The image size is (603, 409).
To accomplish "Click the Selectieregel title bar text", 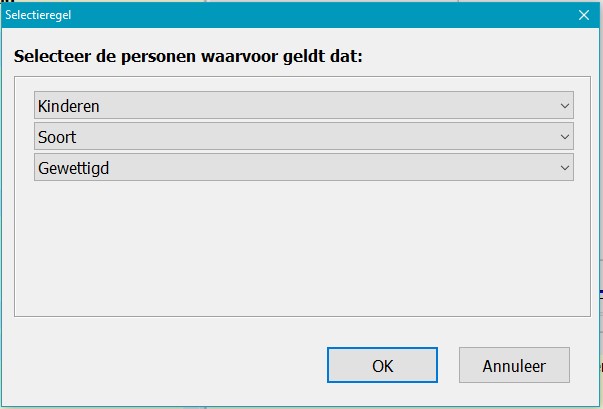I will [39, 15].
